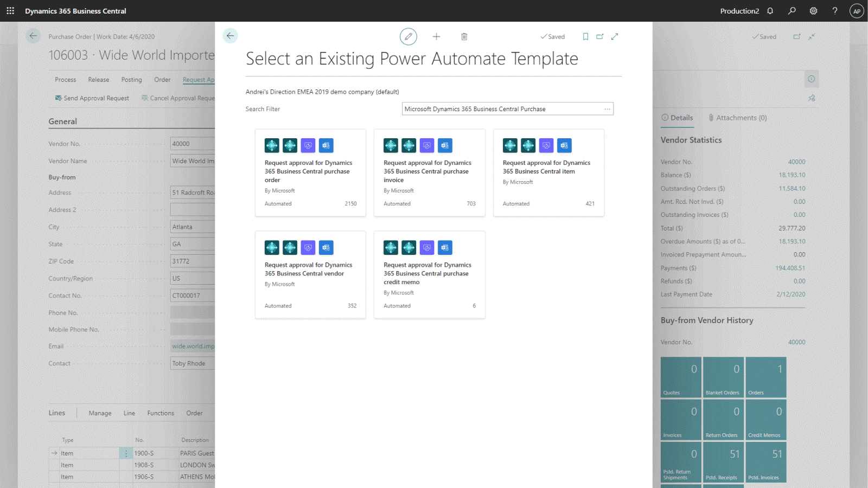Open the app launcher waffle icon
868x488 pixels.
[x=10, y=11]
